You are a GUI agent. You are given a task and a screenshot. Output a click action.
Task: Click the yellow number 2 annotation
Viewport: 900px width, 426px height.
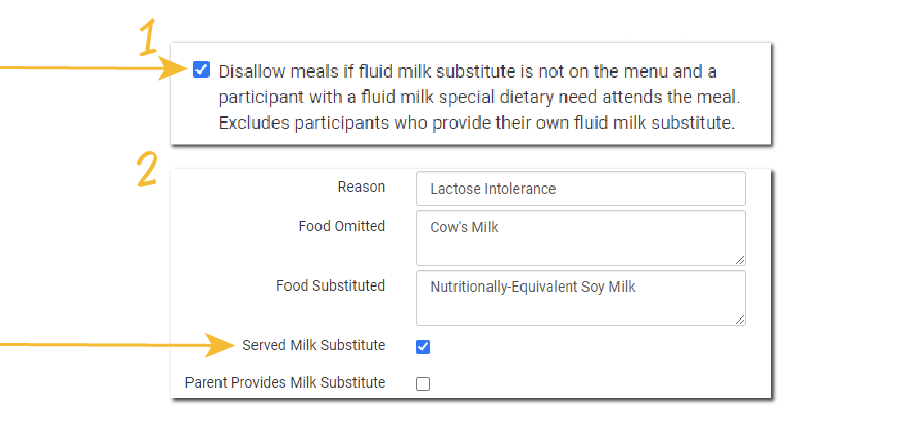pos(147,169)
